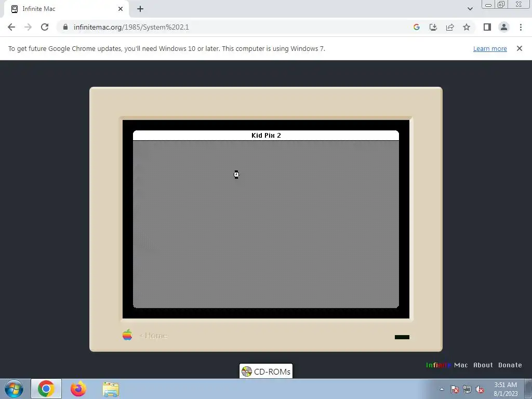This screenshot has height=399, width=532.
Task: Open the taskbar clock 3:51 AM
Action: (x=506, y=389)
